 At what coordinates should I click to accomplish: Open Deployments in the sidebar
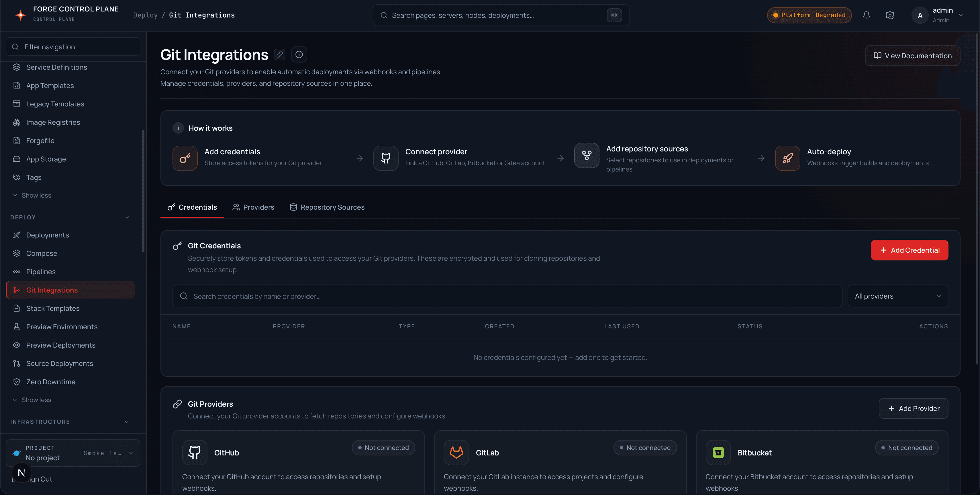point(70,235)
